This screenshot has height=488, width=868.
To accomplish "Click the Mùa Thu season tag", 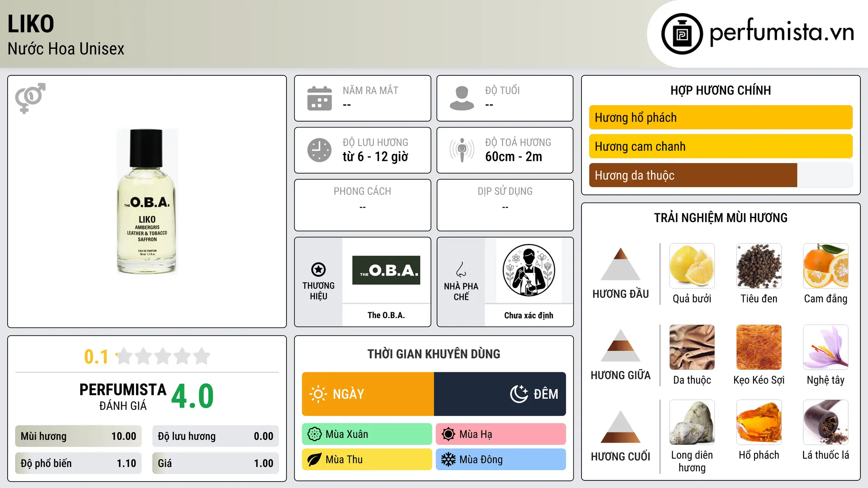I will [367, 460].
